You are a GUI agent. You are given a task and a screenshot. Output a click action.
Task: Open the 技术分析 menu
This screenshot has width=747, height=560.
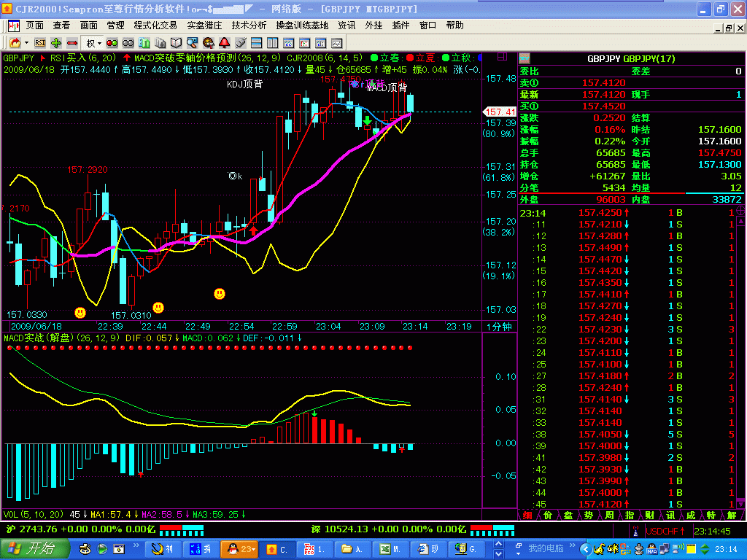249,25
